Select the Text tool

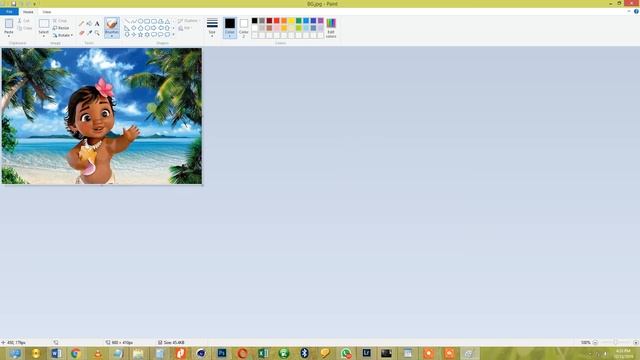coord(97,24)
